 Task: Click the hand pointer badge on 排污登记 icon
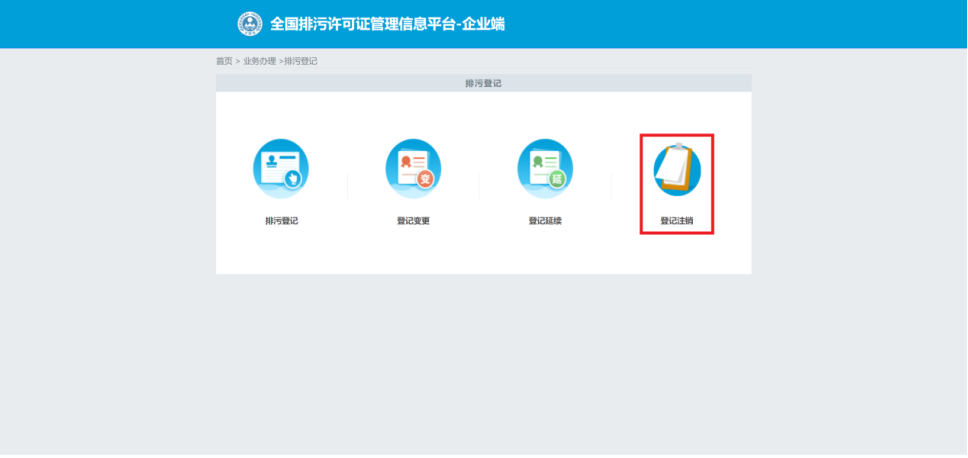(x=293, y=179)
